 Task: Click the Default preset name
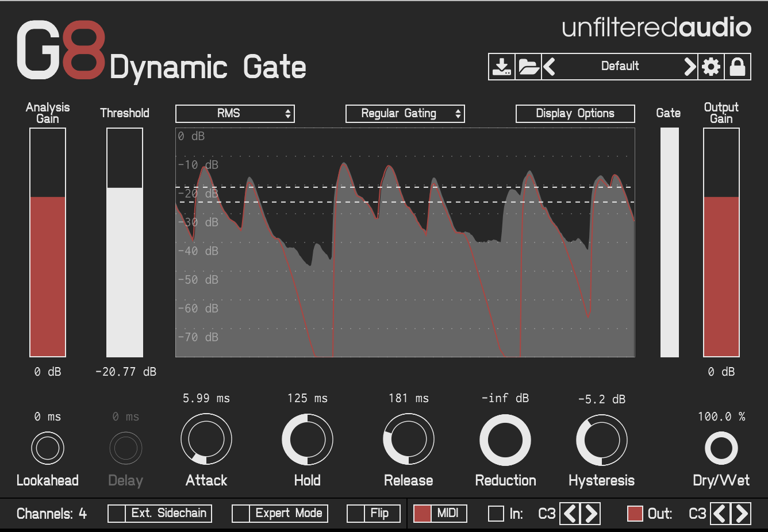[x=620, y=66]
